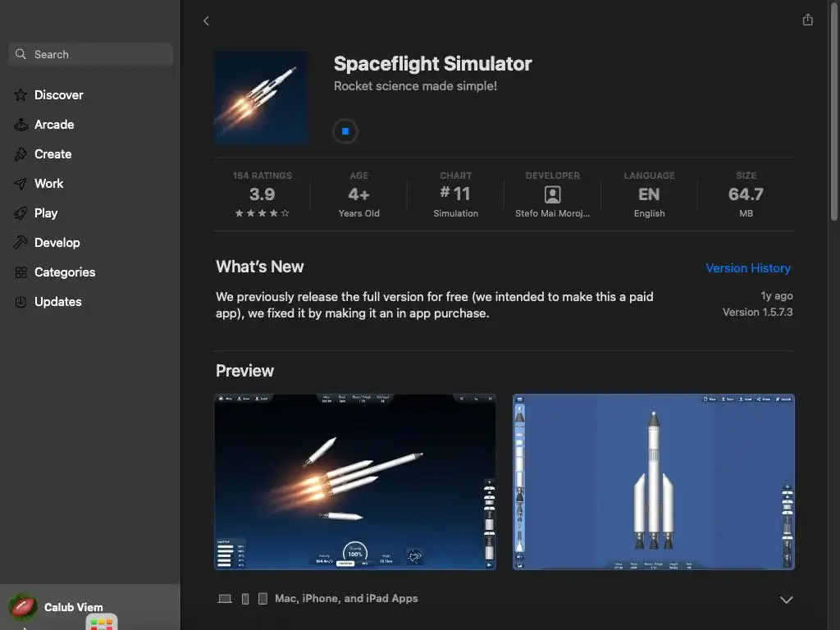840x630 pixels.
Task: Click the Spaceflight Simulator title
Action: tap(433, 64)
